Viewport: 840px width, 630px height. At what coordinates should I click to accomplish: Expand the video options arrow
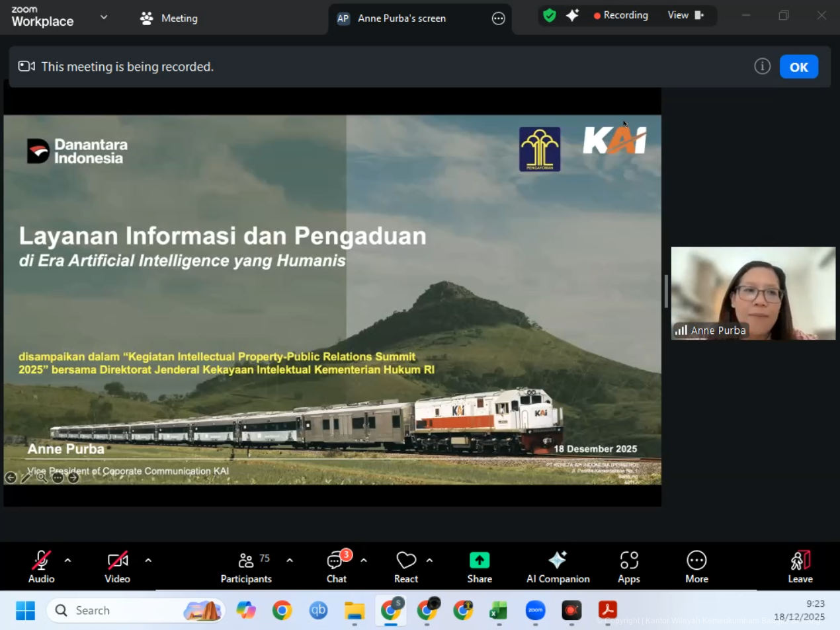pos(148,560)
